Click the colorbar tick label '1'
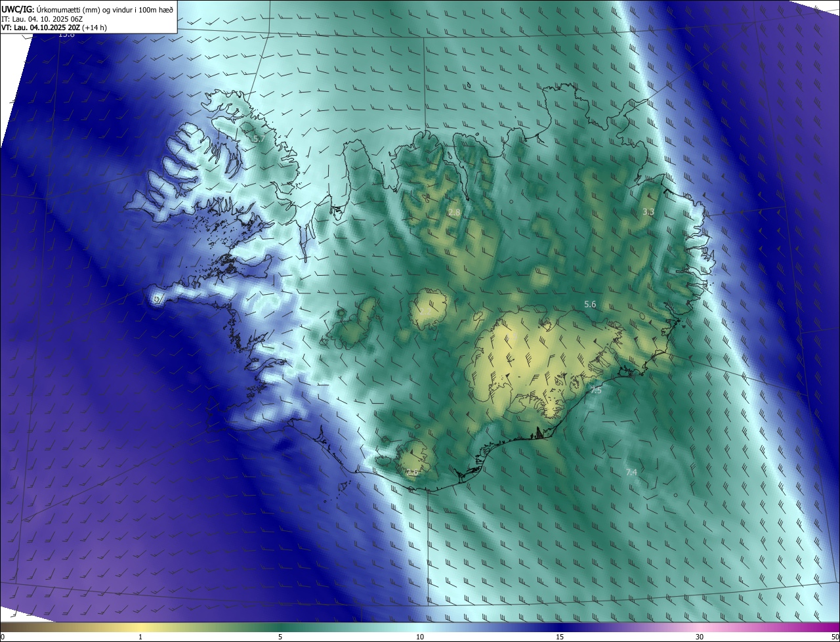840x642 pixels. pos(140,637)
